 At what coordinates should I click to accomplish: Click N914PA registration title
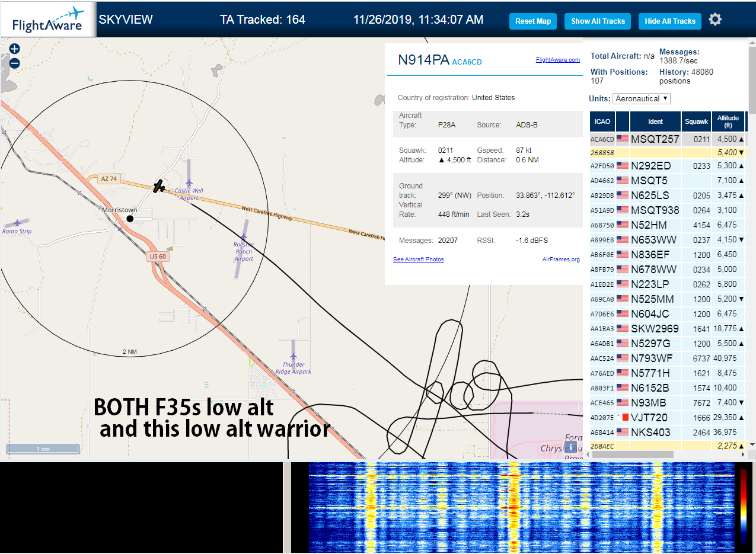(x=423, y=60)
